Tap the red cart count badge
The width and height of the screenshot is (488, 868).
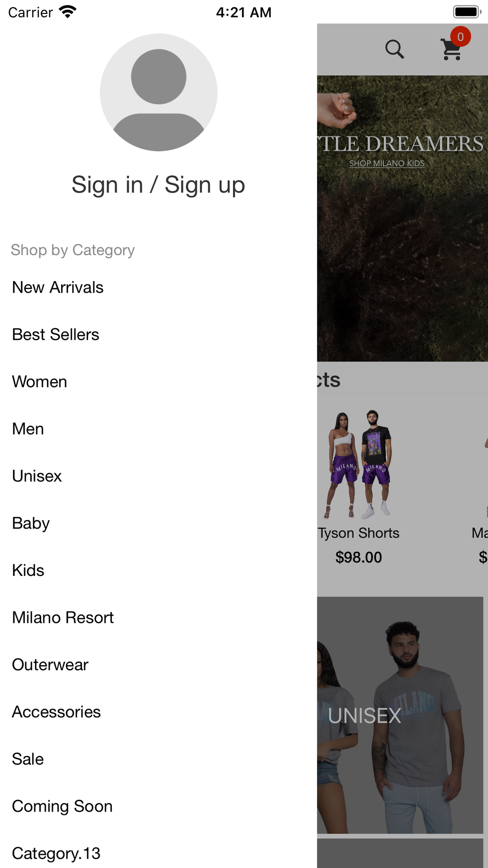[460, 37]
